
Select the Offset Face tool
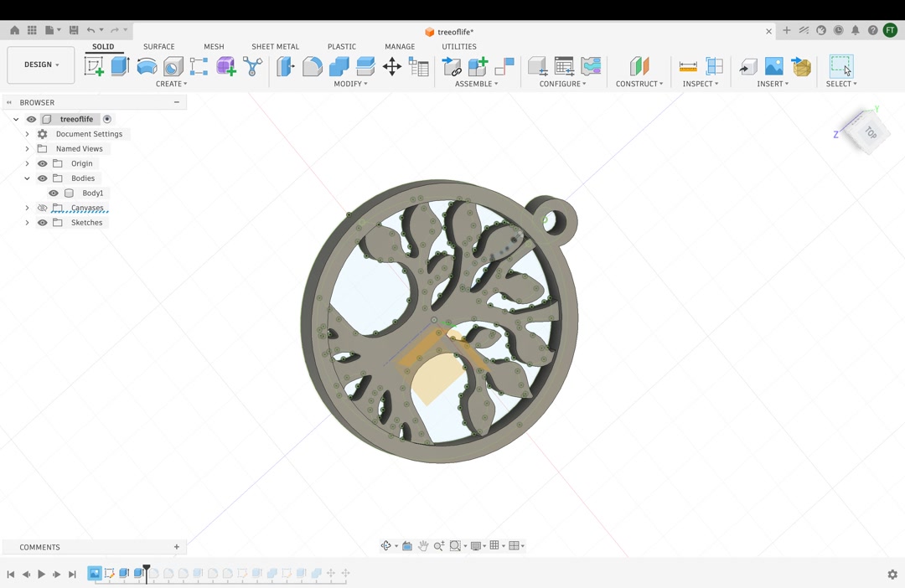point(365,66)
